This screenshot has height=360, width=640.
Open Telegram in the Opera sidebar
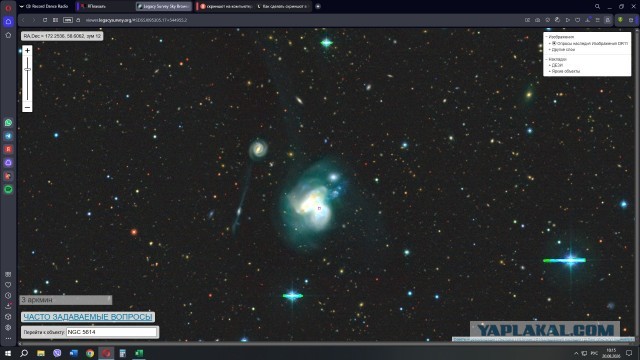[8, 136]
